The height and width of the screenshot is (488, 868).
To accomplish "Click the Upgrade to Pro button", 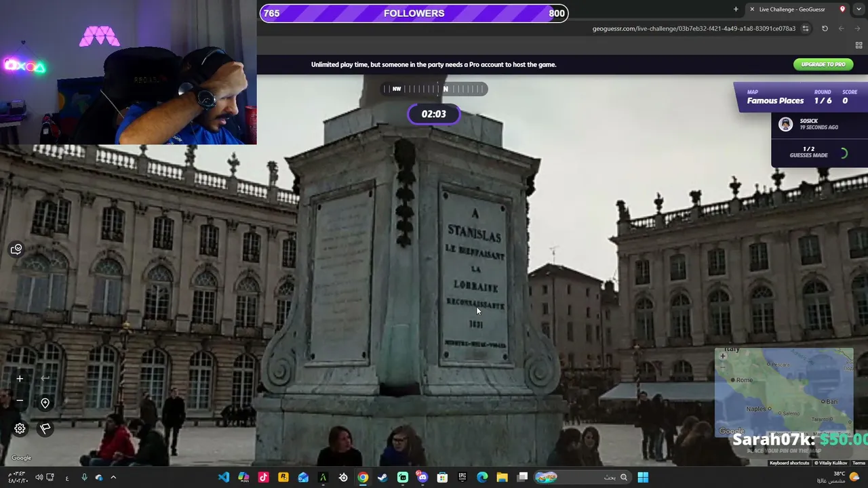I will pyautogui.click(x=823, y=64).
